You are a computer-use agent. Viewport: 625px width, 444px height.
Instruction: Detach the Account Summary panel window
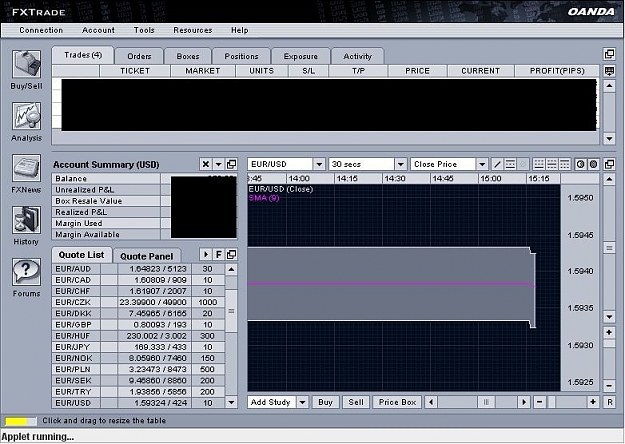(231, 164)
